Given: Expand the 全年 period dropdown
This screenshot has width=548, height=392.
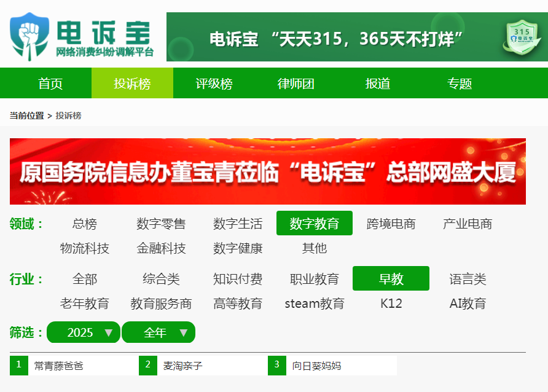Looking at the screenshot, I should click(x=159, y=332).
